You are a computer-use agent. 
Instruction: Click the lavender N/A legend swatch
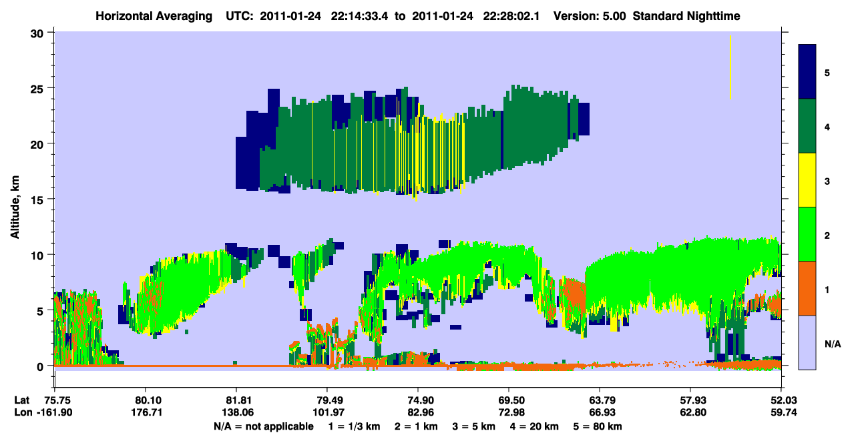tap(808, 342)
